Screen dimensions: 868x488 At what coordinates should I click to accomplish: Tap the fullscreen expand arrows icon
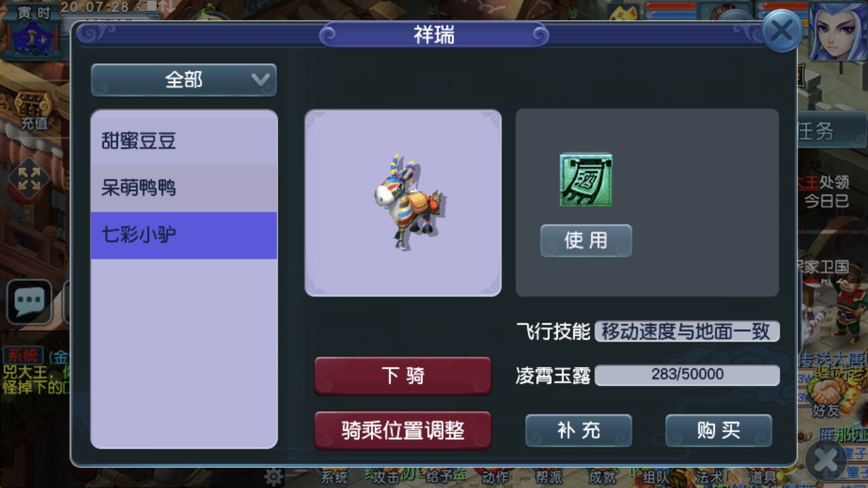[x=29, y=179]
